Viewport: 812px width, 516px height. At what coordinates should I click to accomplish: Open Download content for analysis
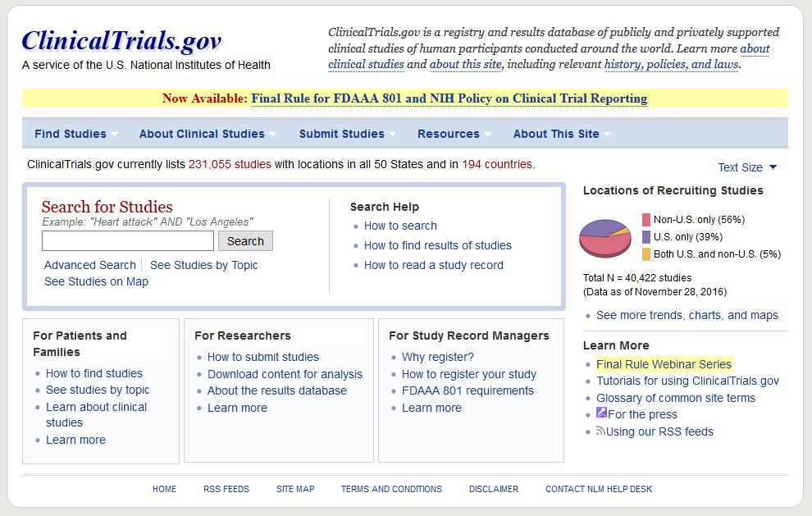pyautogui.click(x=285, y=374)
